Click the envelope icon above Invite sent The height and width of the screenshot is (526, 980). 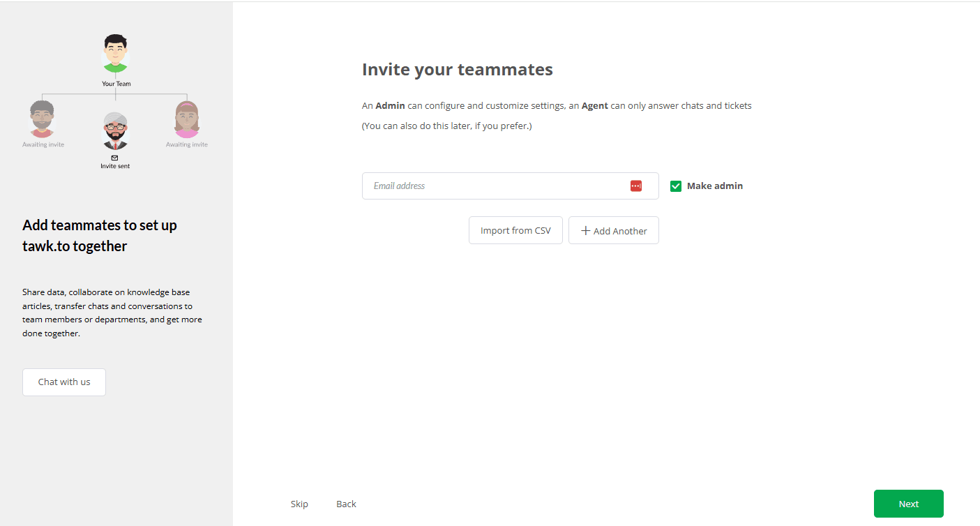(115, 158)
